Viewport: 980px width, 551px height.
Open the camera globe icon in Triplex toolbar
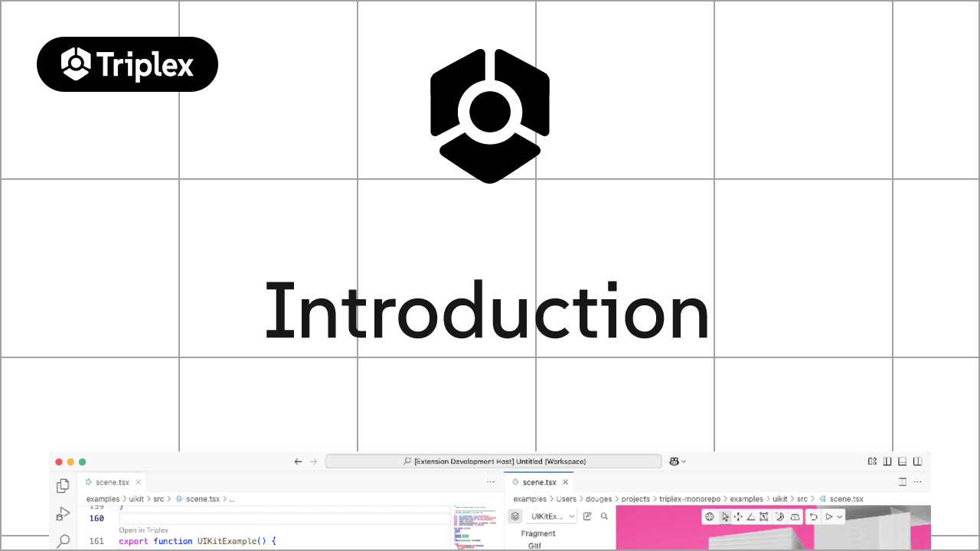click(x=710, y=517)
